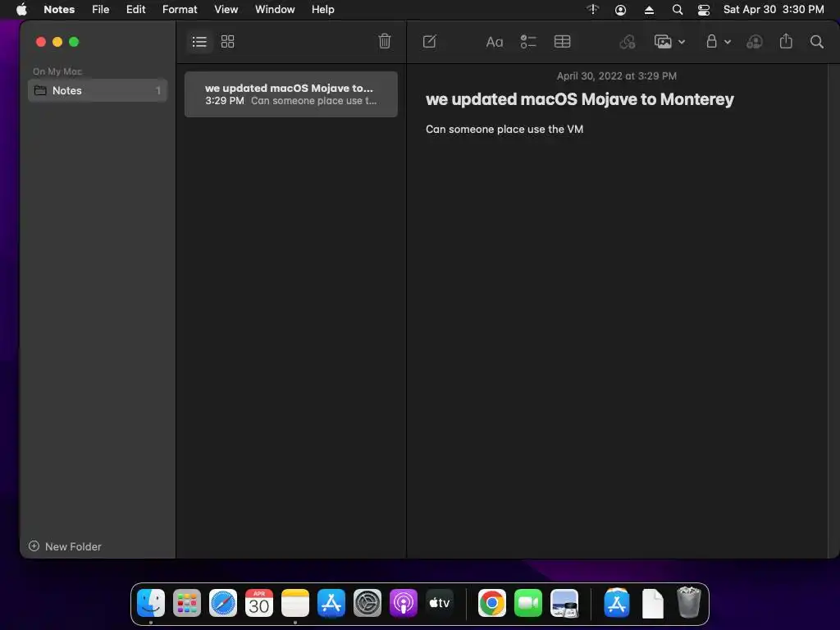Search notes with the magnifier icon
840x630 pixels.
tap(816, 41)
